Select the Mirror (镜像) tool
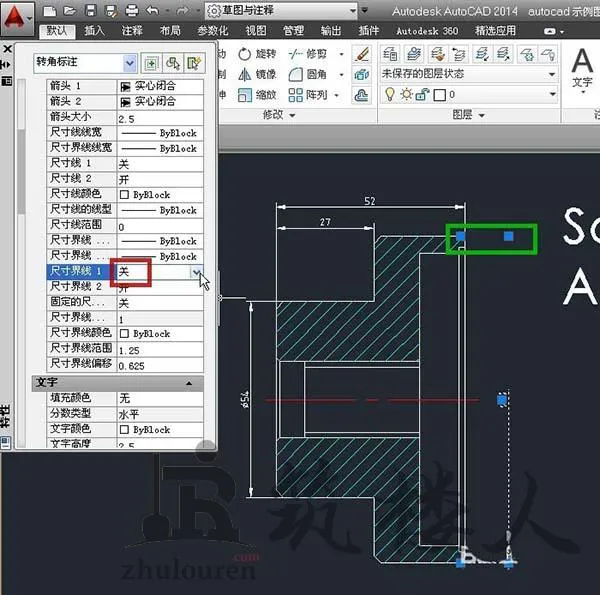 pyautogui.click(x=257, y=74)
